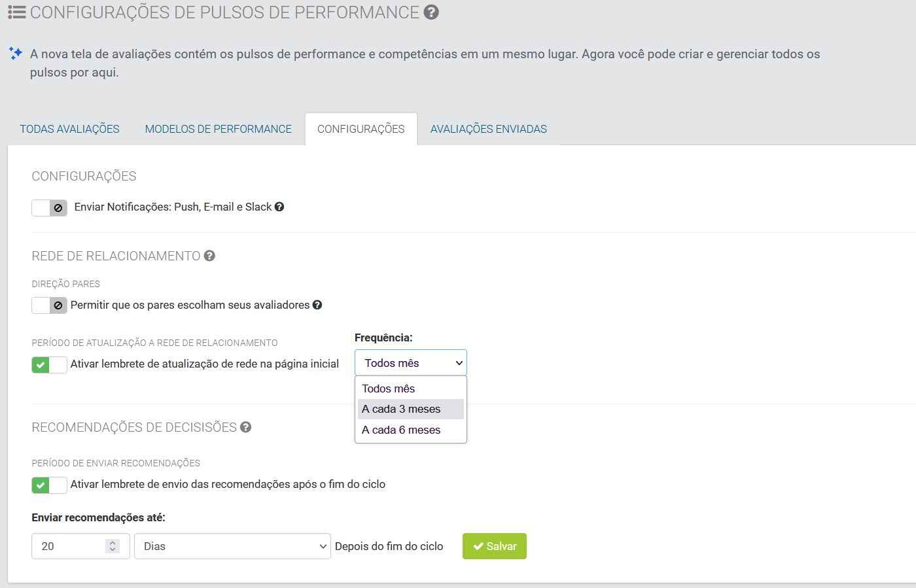
Task: Click help icon next to Enviar Notificações
Action: pos(279,207)
